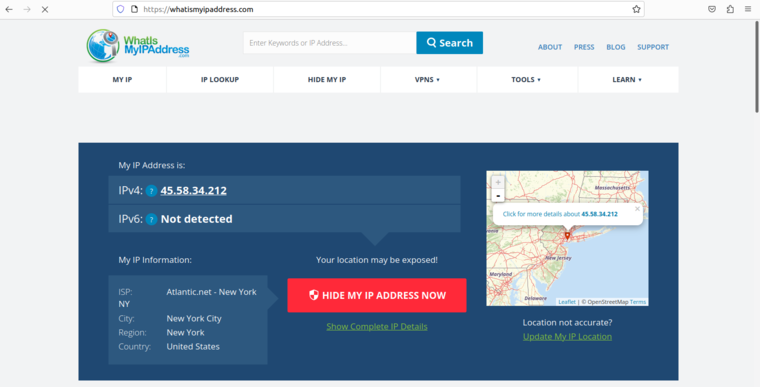Click the browser back arrow
Screen dimensions: 760x387
pos(9,9)
